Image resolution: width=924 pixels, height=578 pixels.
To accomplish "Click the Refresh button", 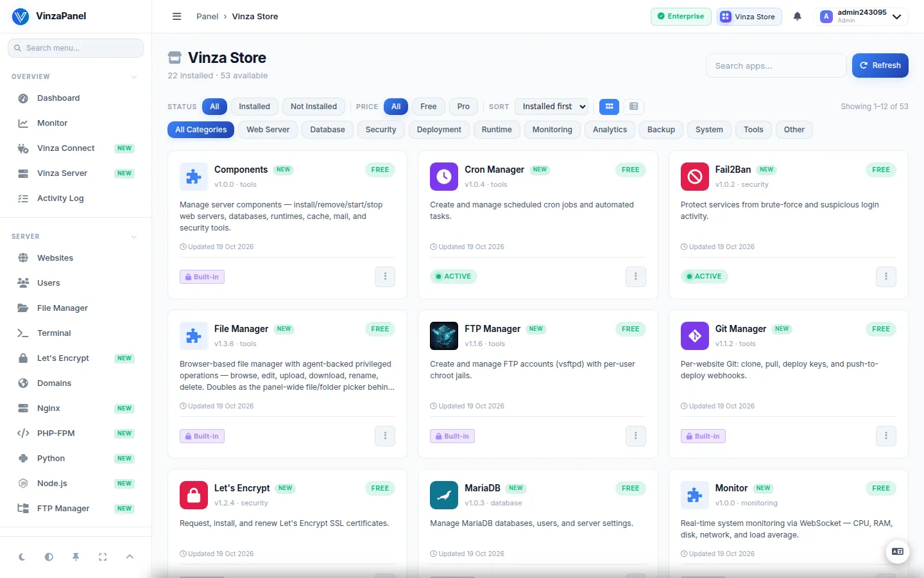I will pos(880,66).
